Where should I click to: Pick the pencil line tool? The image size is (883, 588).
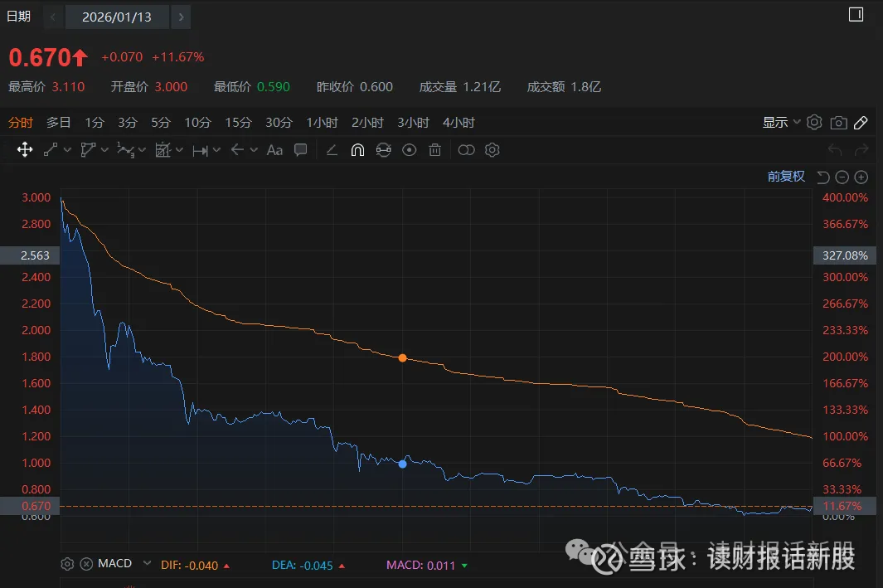332,150
